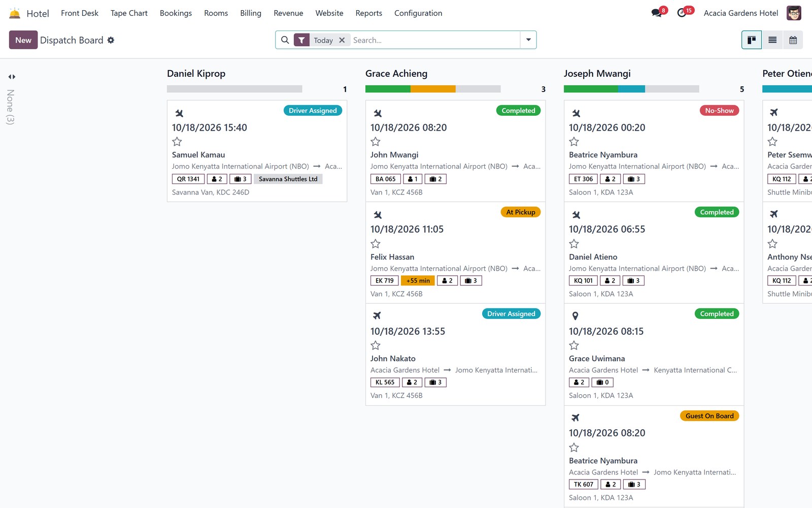Switch to calendar view
The width and height of the screenshot is (812, 508).
(793, 40)
